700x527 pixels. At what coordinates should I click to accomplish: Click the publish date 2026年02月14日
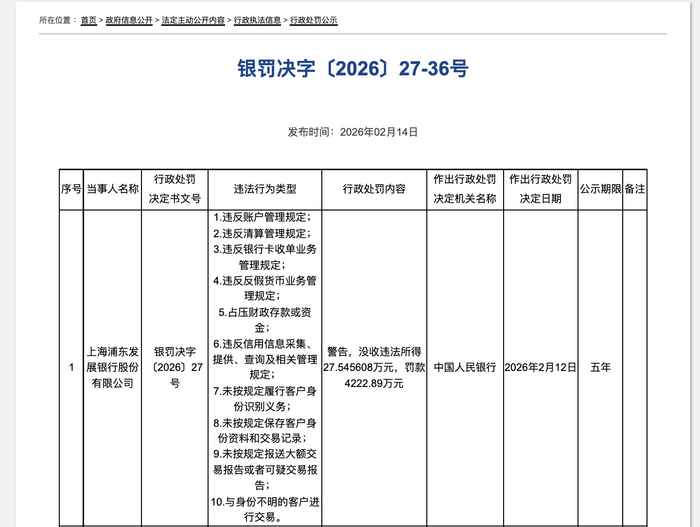tap(379, 132)
